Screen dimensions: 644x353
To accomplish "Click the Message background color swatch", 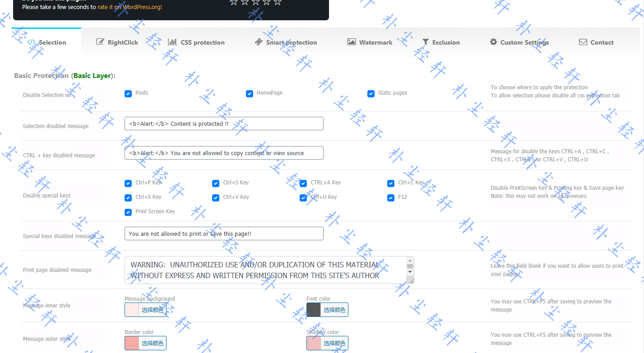I will tap(131, 310).
